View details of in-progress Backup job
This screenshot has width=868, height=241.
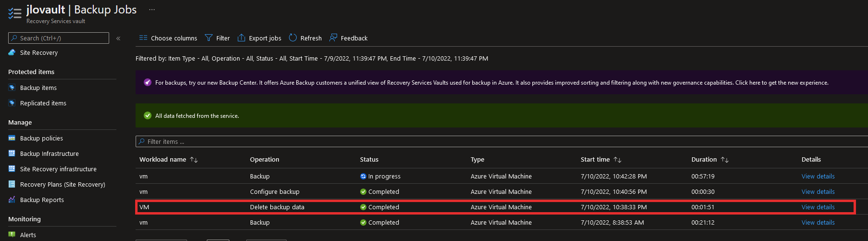pos(818,177)
